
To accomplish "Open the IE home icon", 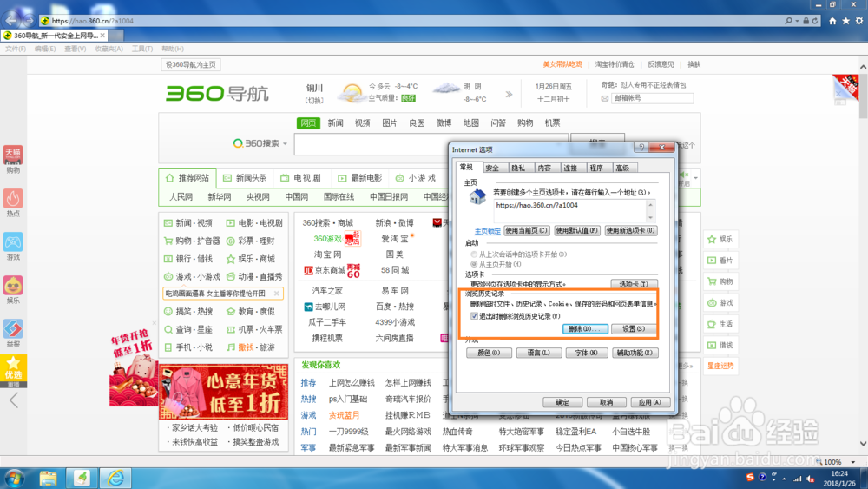I will click(832, 21).
